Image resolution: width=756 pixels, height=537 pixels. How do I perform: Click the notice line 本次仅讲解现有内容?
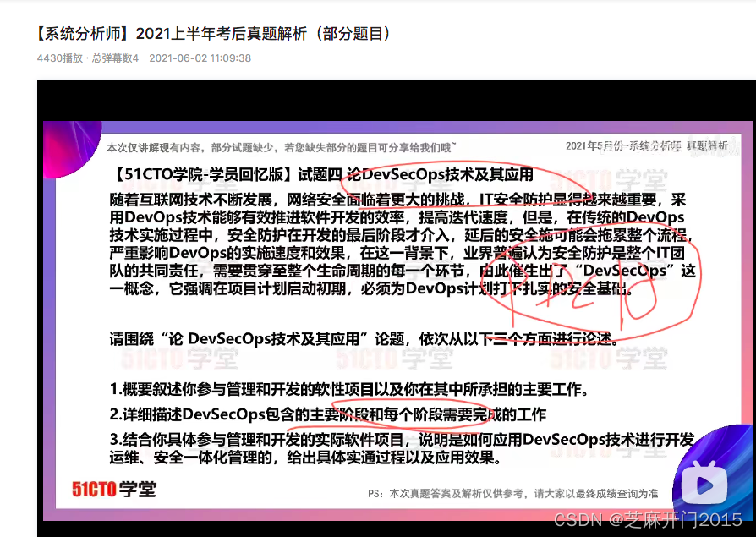click(x=281, y=147)
